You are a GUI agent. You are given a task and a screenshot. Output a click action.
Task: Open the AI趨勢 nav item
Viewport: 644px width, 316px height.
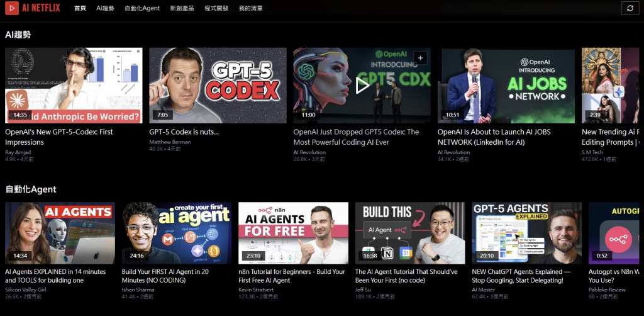[x=105, y=8]
